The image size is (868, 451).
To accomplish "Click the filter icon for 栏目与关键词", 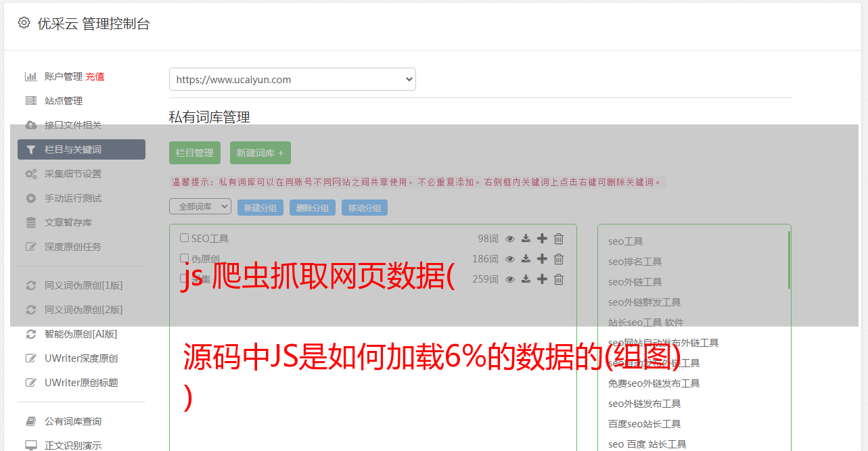I will [31, 149].
